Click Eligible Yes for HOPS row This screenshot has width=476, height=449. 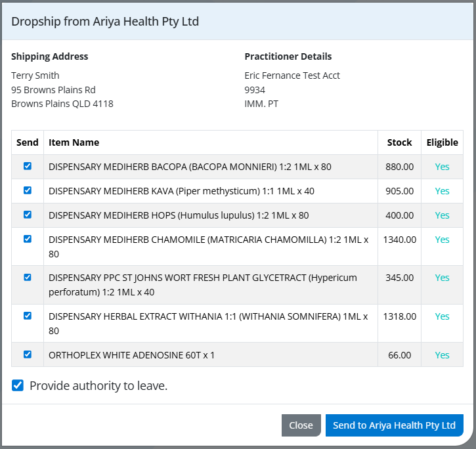point(442,215)
